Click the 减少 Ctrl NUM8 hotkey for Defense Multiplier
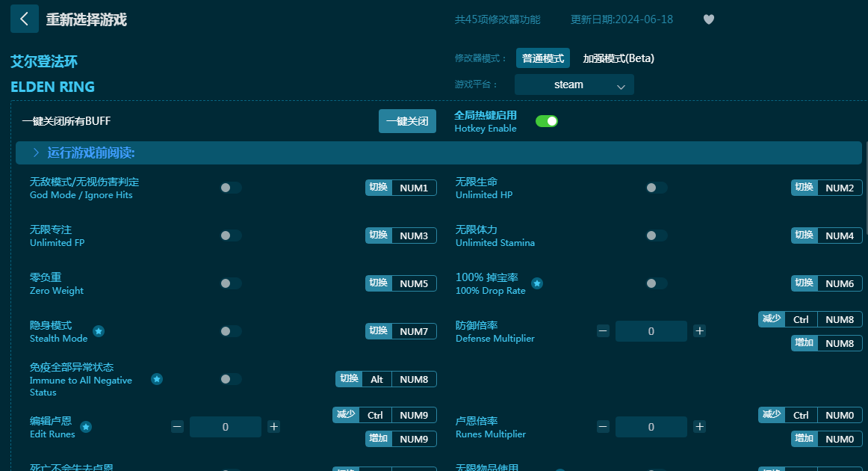Image resolution: width=868 pixels, height=471 pixels. tap(810, 319)
